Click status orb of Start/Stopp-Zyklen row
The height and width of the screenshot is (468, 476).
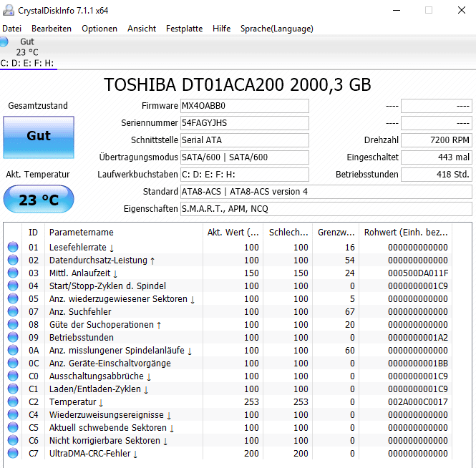click(13, 286)
